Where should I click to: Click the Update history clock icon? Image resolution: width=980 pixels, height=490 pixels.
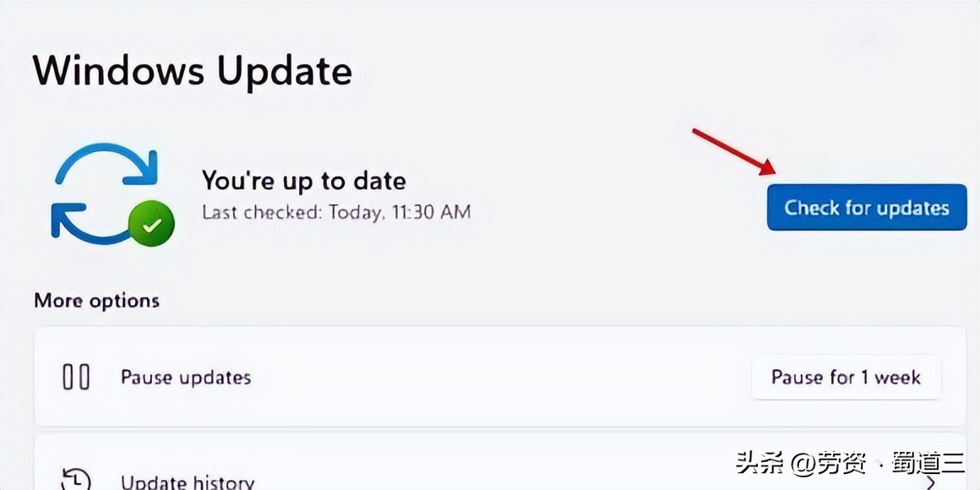point(76,479)
